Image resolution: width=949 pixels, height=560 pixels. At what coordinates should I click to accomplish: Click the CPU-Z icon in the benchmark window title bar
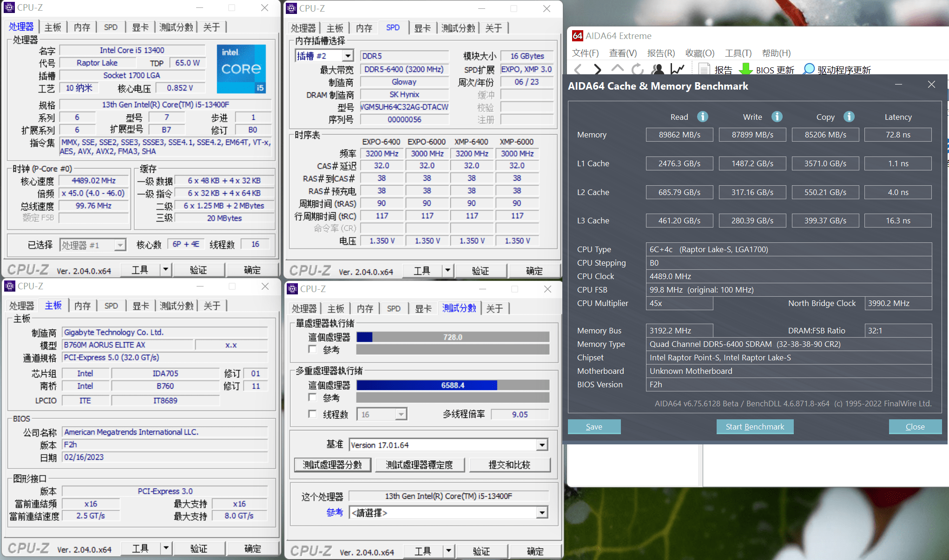[292, 289]
